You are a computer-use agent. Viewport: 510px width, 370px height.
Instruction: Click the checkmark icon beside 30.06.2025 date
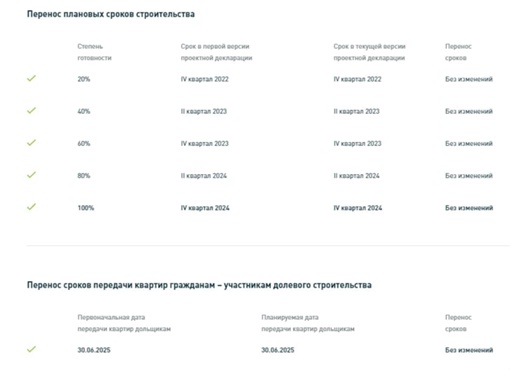pos(31,349)
